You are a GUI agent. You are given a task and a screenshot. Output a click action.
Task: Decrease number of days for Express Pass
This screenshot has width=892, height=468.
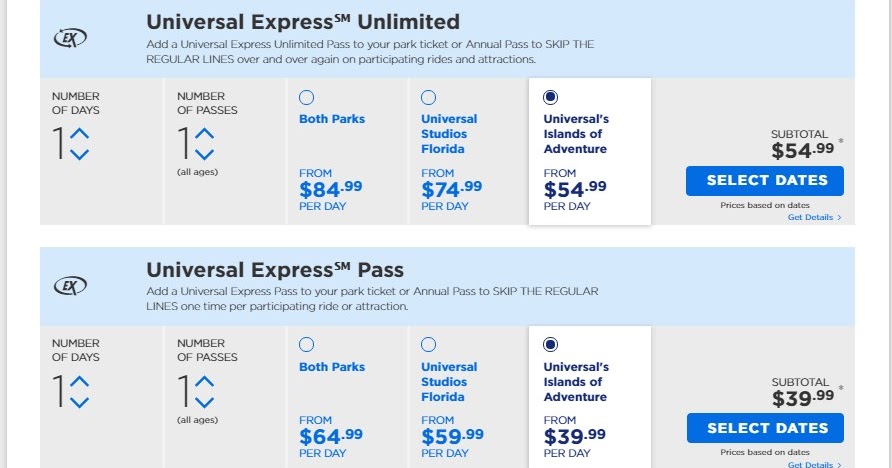tap(80, 402)
